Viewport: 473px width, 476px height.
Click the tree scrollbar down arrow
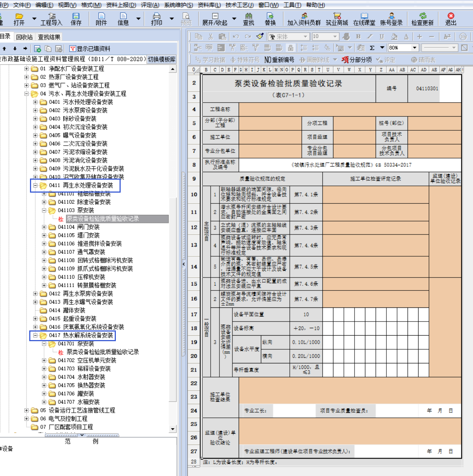click(x=173, y=429)
